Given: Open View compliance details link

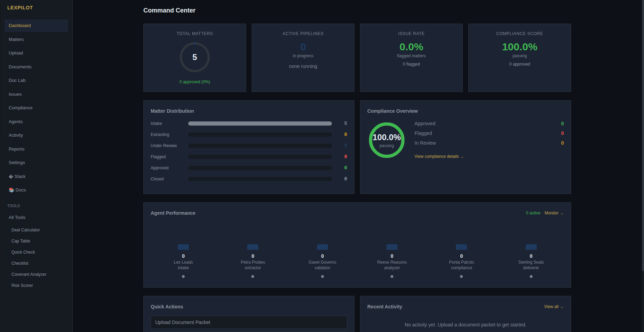Looking at the screenshot, I should [x=439, y=156].
